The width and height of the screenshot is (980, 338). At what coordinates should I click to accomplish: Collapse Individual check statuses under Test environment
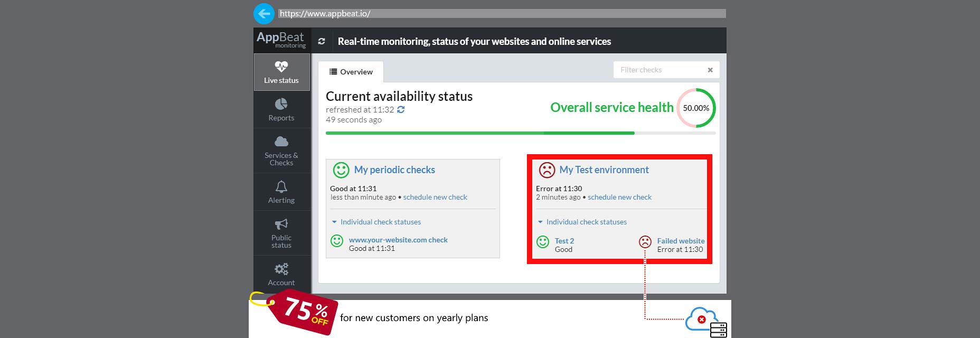(x=582, y=222)
